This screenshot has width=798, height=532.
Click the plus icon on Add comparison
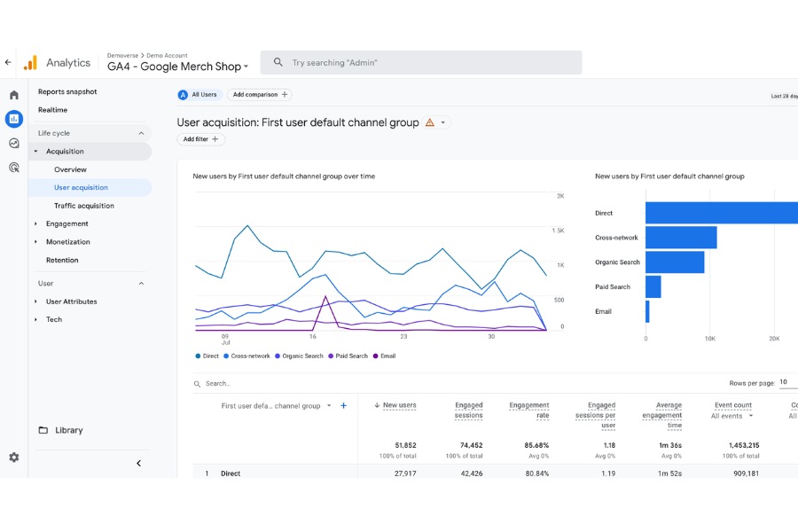[285, 94]
